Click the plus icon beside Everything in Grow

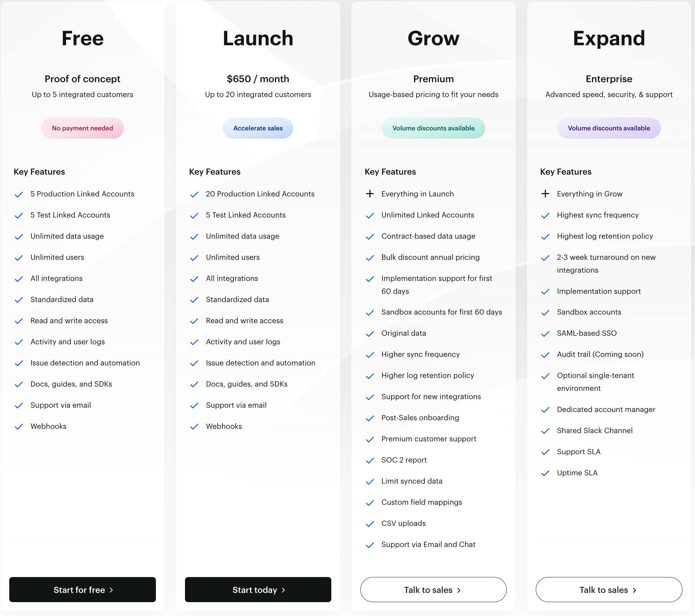[545, 194]
